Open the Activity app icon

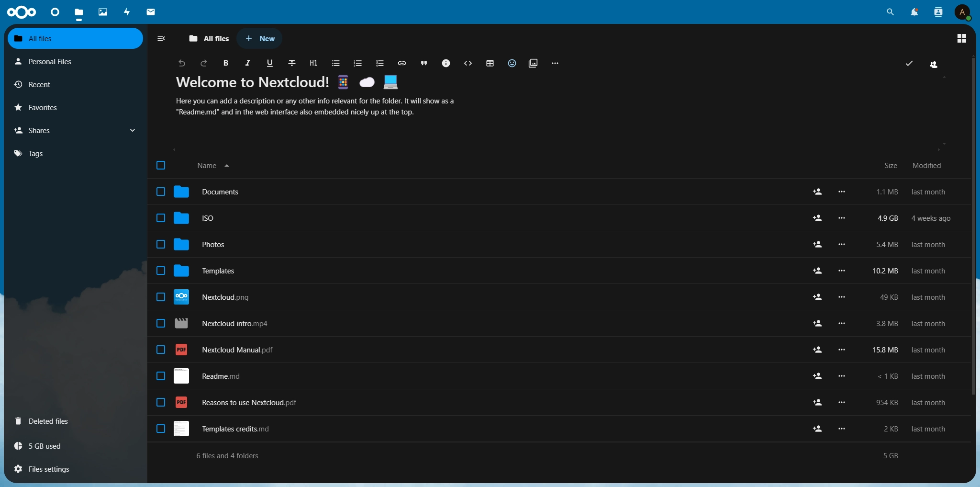(x=127, y=12)
